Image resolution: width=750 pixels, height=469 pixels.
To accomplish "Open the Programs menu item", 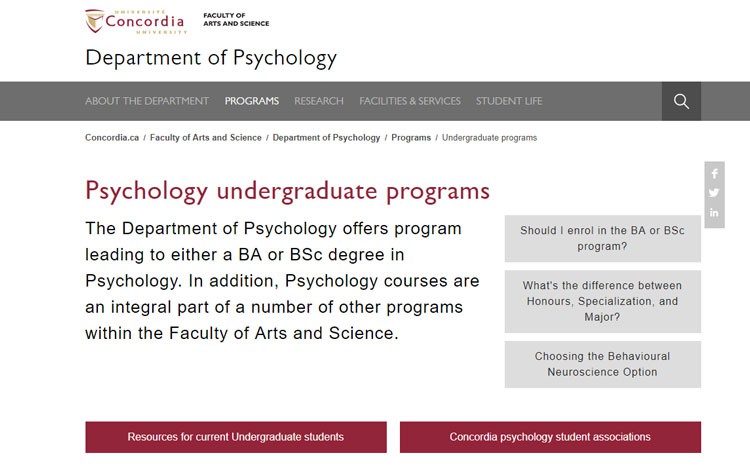I will [252, 101].
